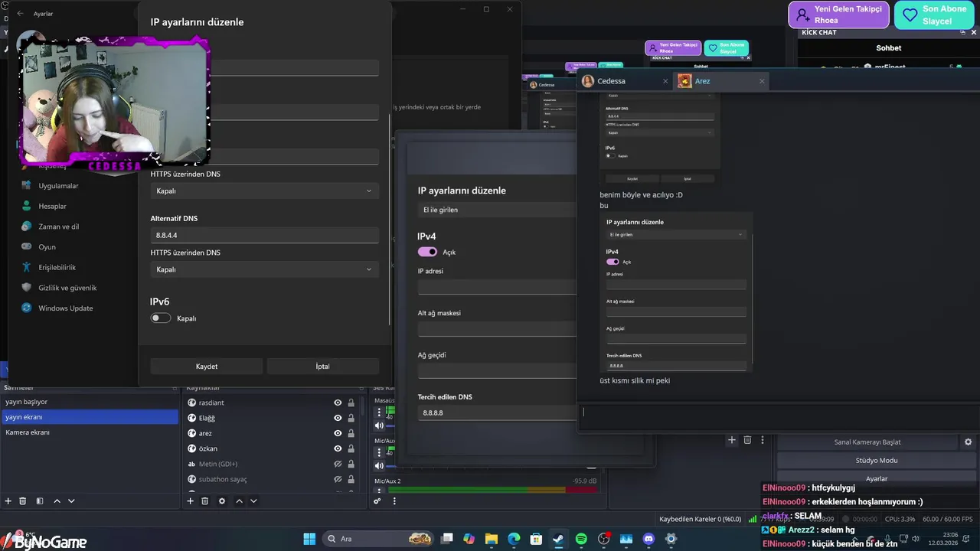This screenshot has width=980, height=551.
Task: Mute the Masaüstü audio speaker icon
Action: click(x=379, y=425)
